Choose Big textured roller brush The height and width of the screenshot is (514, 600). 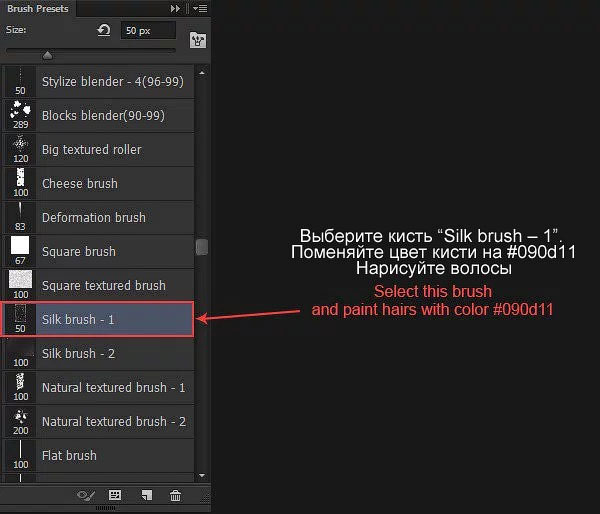[98, 150]
